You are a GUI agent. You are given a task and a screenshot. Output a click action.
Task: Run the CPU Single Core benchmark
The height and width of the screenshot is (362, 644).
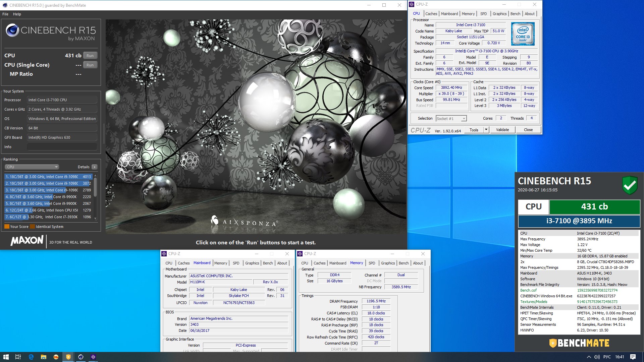click(90, 65)
